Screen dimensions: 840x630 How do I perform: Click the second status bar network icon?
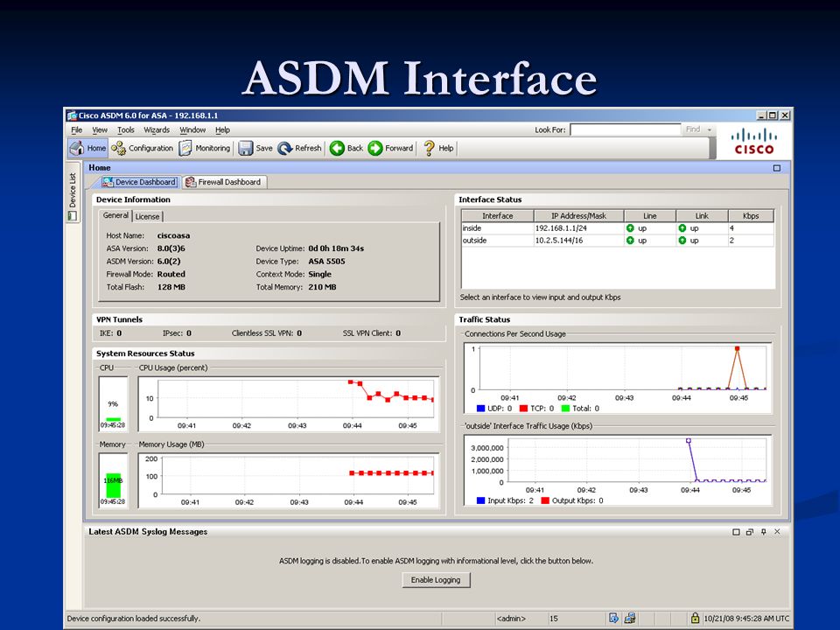click(x=630, y=619)
